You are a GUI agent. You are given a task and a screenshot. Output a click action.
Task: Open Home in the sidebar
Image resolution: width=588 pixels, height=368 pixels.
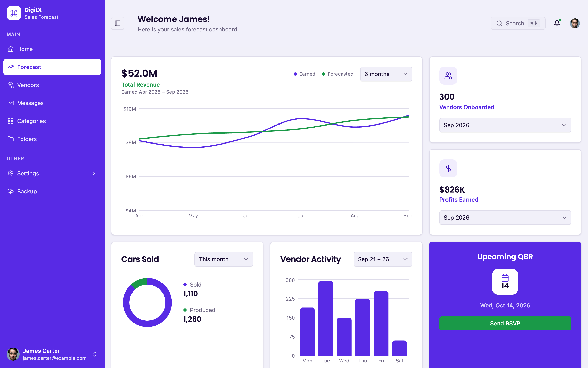52,49
